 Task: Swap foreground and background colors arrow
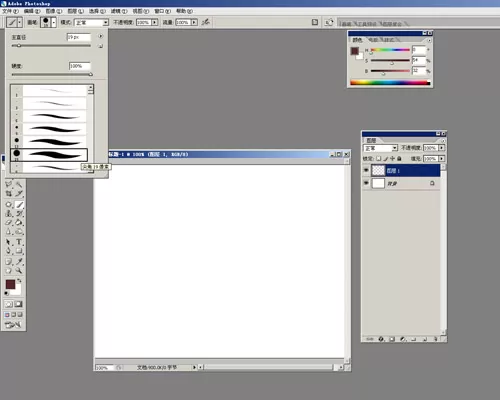[x=19, y=281]
